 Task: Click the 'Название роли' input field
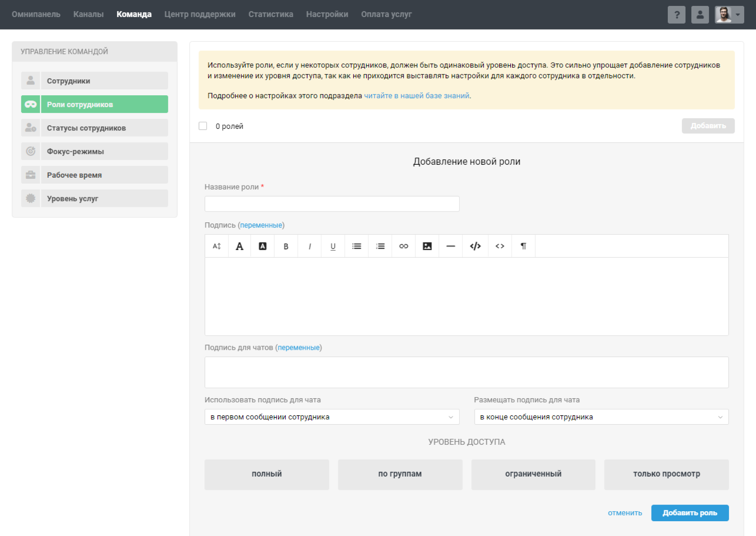point(331,204)
